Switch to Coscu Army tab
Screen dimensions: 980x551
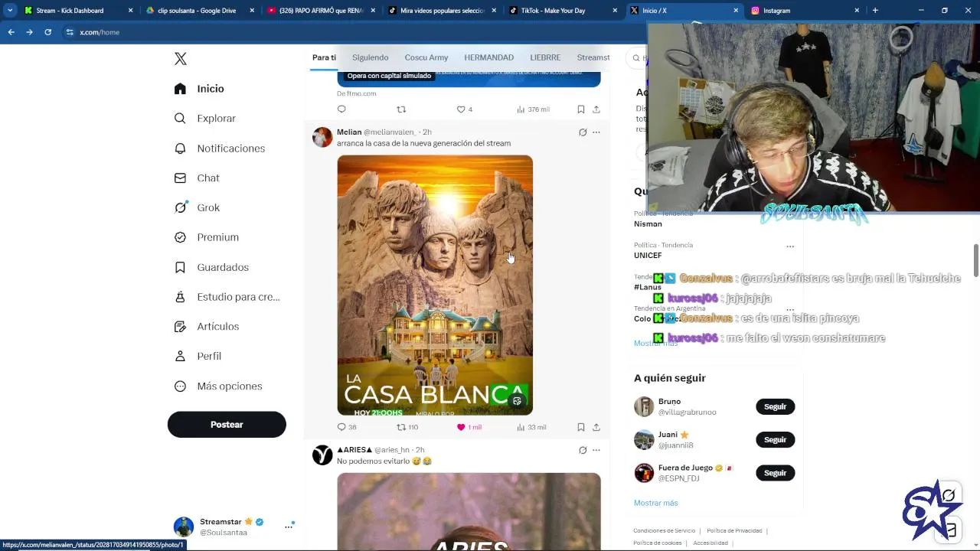tap(426, 58)
